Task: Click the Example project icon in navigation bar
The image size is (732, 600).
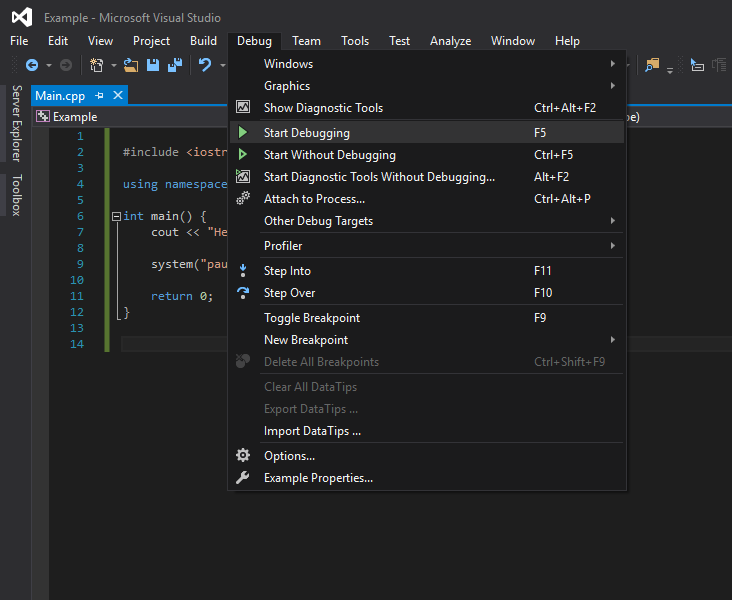Action: [43, 116]
